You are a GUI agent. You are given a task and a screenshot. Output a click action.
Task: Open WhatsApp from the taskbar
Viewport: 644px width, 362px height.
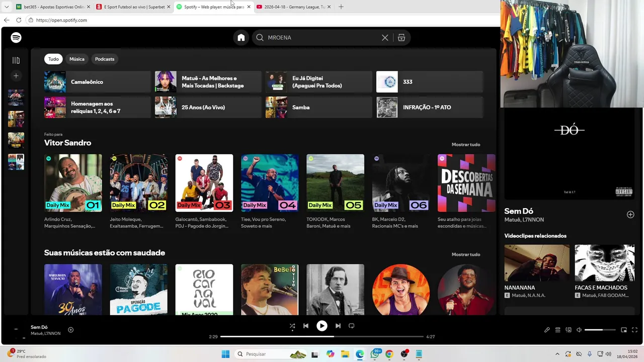375,354
